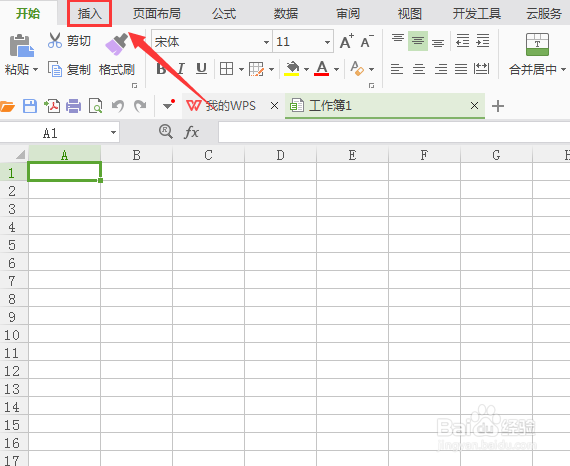The width and height of the screenshot is (570, 466).
Task: Expand the clear formatting dropdown arrow
Action: 371,69
